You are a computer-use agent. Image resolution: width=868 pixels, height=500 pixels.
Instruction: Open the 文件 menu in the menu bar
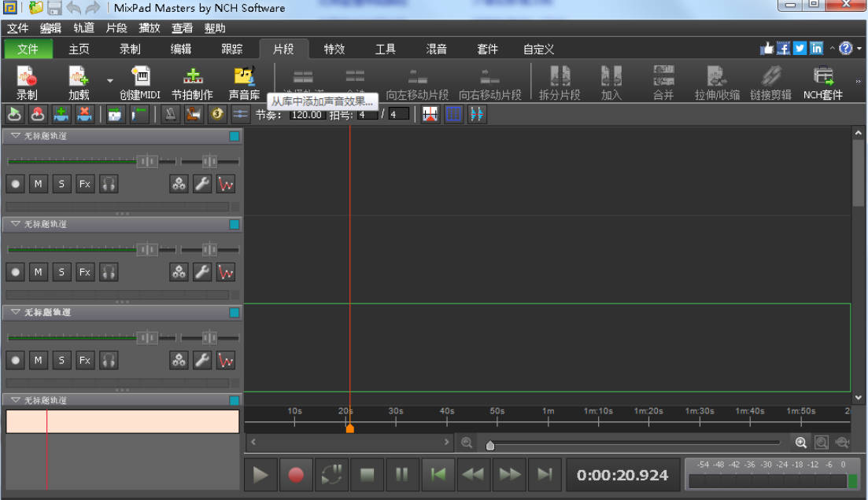[x=18, y=28]
